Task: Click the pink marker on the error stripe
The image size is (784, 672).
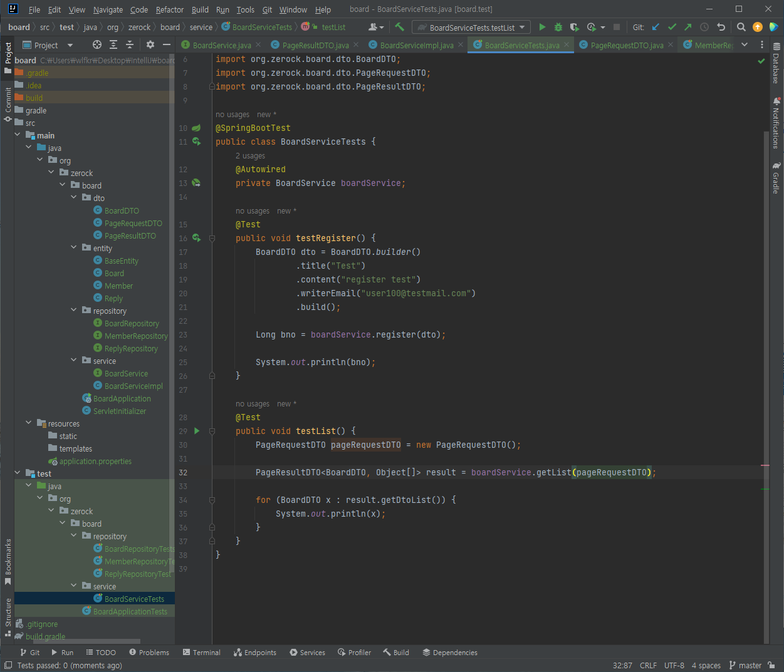Action: coord(765,465)
